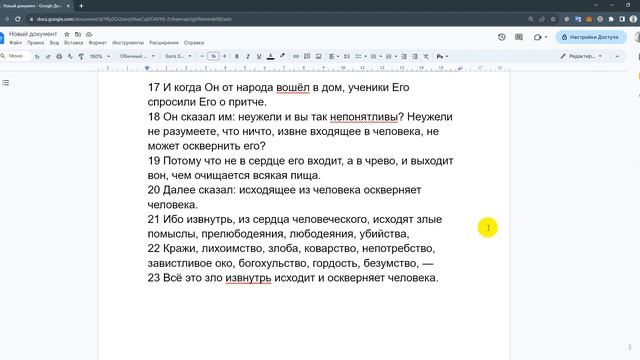Click the left indent marker on ruler
Viewport: 640px width, 360px height.
(x=147, y=68)
